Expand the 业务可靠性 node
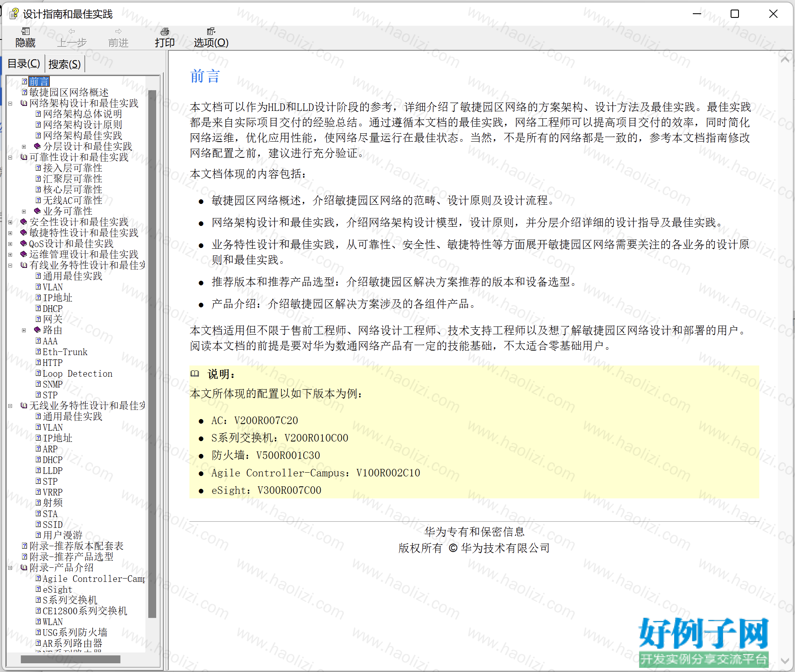Screen dimensions: 795x672 pyautogui.click(x=24, y=211)
